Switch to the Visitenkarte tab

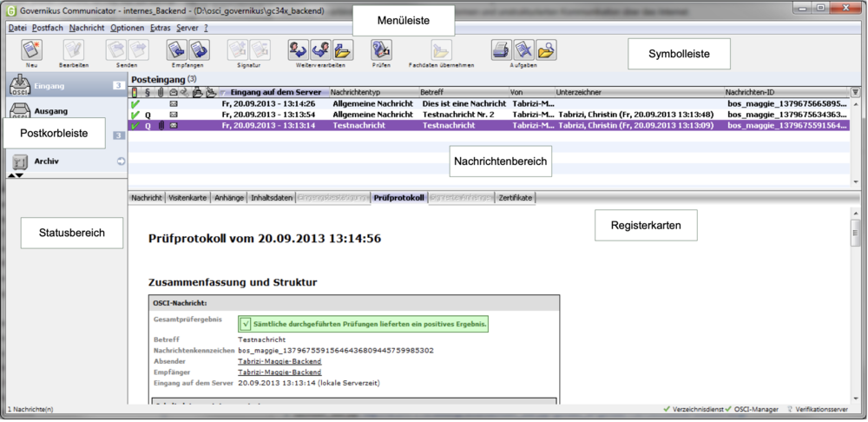pyautogui.click(x=187, y=198)
